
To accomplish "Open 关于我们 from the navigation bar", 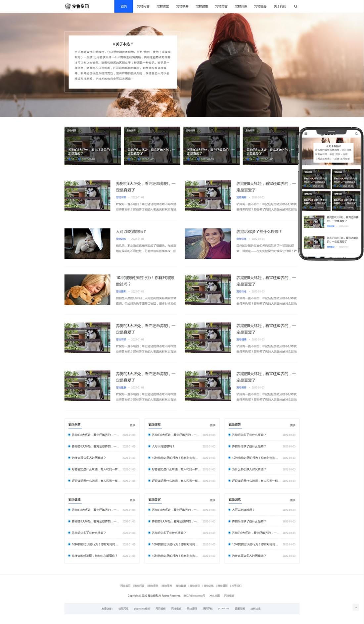I will click(x=280, y=6).
